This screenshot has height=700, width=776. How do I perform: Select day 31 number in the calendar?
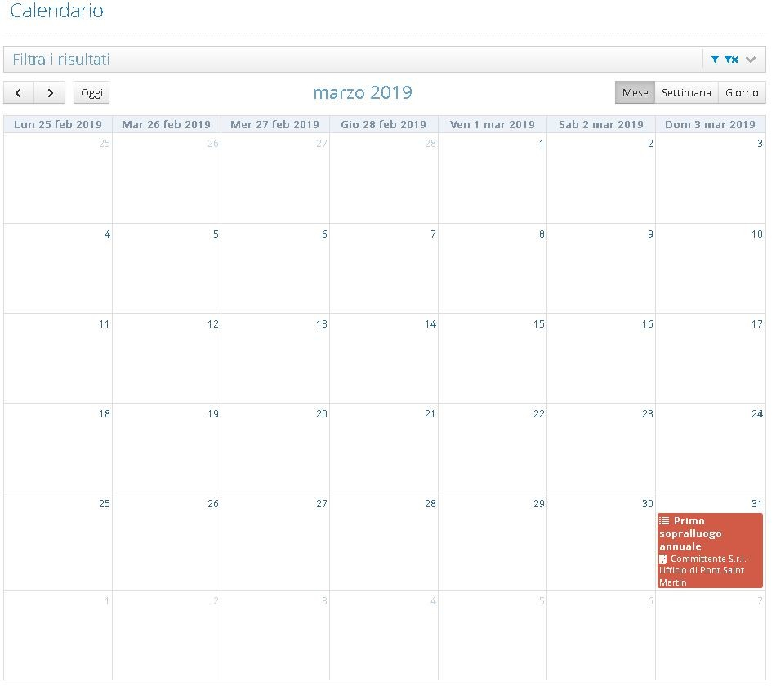tap(756, 504)
